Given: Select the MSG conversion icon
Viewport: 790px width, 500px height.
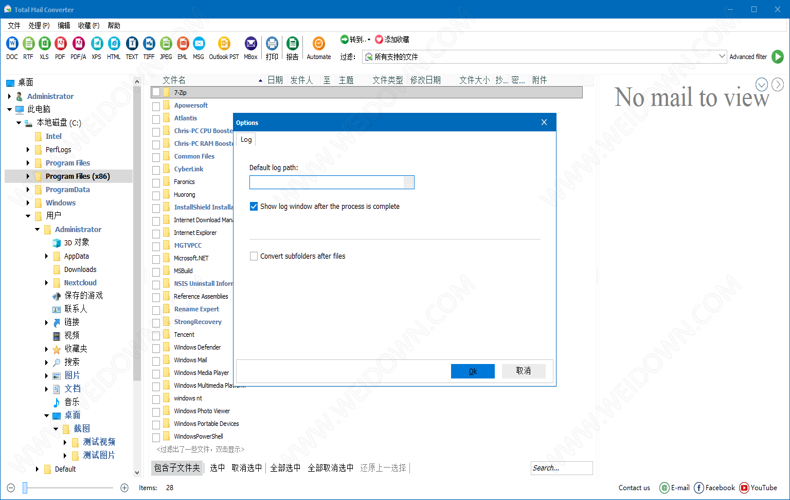Looking at the screenshot, I should (199, 43).
